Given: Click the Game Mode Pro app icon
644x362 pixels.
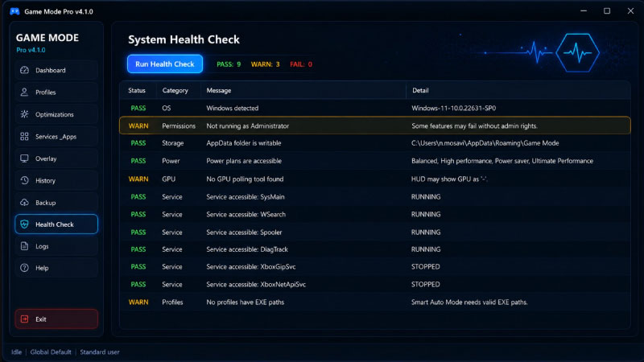Looking at the screenshot, I should (x=14, y=11).
